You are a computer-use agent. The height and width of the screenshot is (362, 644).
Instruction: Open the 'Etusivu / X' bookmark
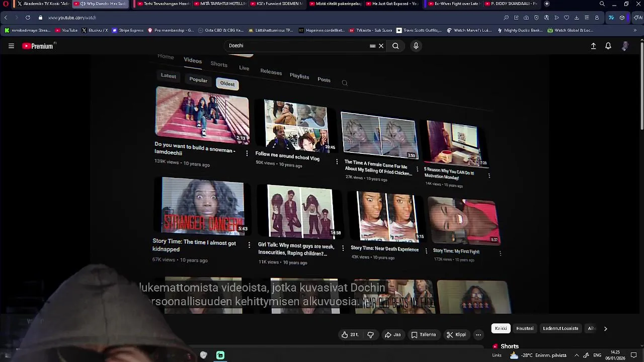[95, 30]
